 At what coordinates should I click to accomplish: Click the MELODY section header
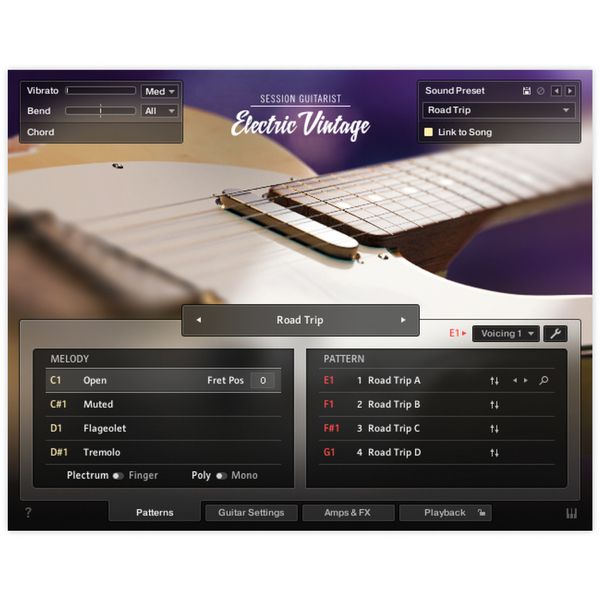coord(70,359)
